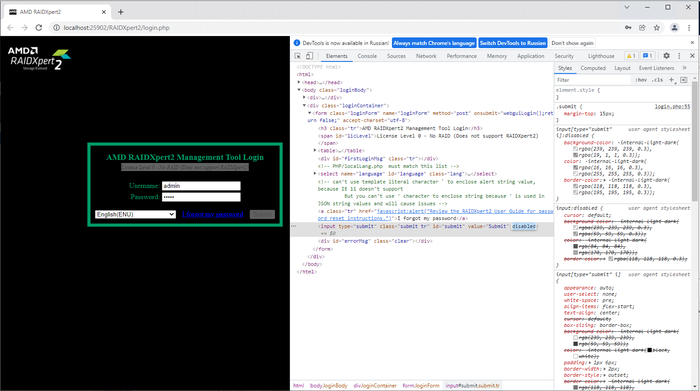The height and width of the screenshot is (391, 700).
Task: Toggle the .cls class editor
Action: pos(657,80)
